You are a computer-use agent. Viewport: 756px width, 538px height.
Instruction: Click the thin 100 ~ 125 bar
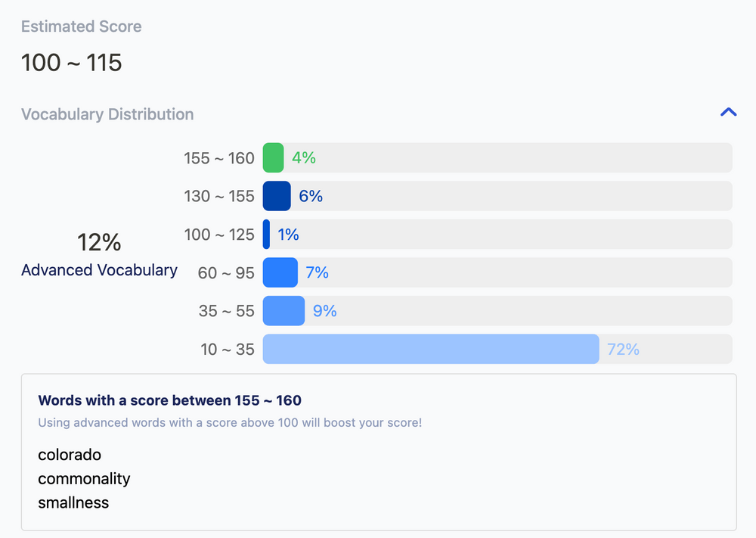pyautogui.click(x=266, y=235)
